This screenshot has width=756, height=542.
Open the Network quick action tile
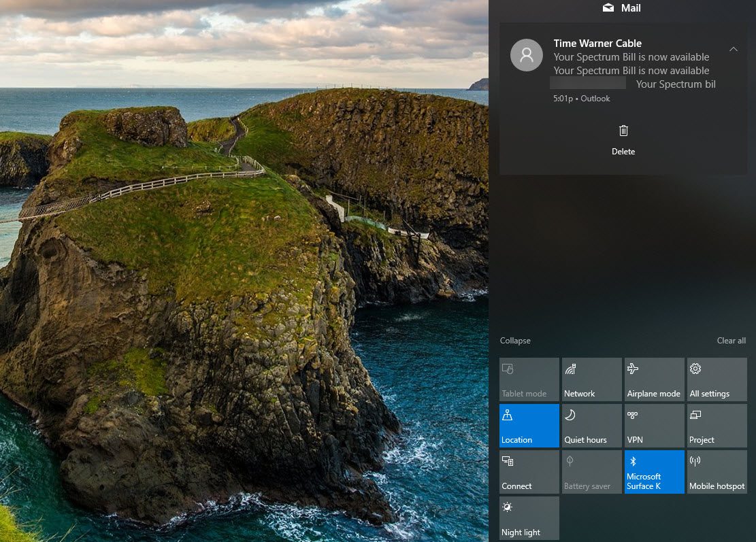coord(591,379)
